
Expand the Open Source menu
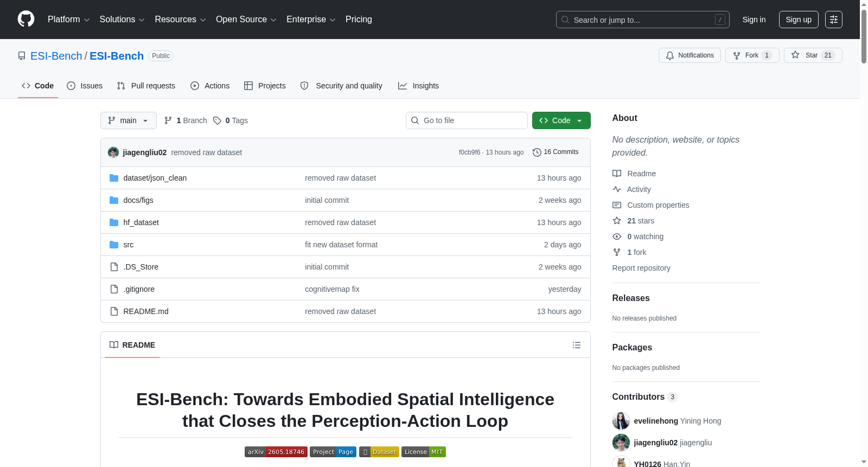click(x=246, y=20)
